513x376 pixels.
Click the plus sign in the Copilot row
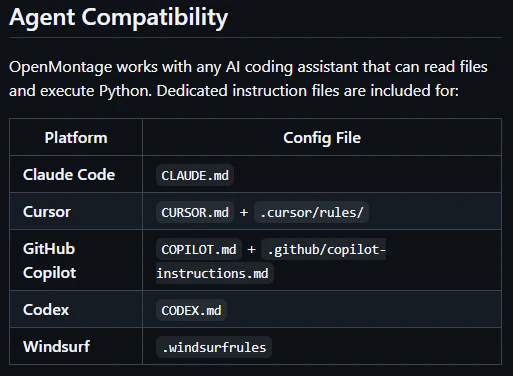click(x=251, y=249)
